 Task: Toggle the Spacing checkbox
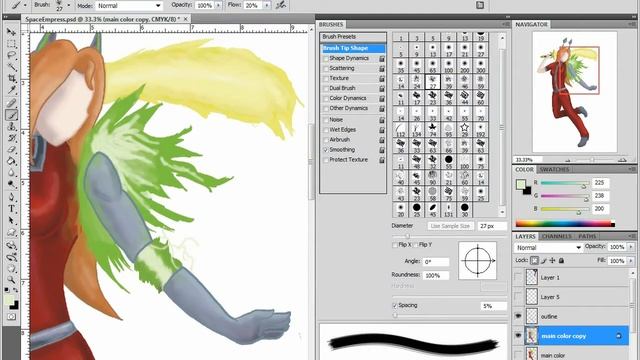tap(395, 305)
